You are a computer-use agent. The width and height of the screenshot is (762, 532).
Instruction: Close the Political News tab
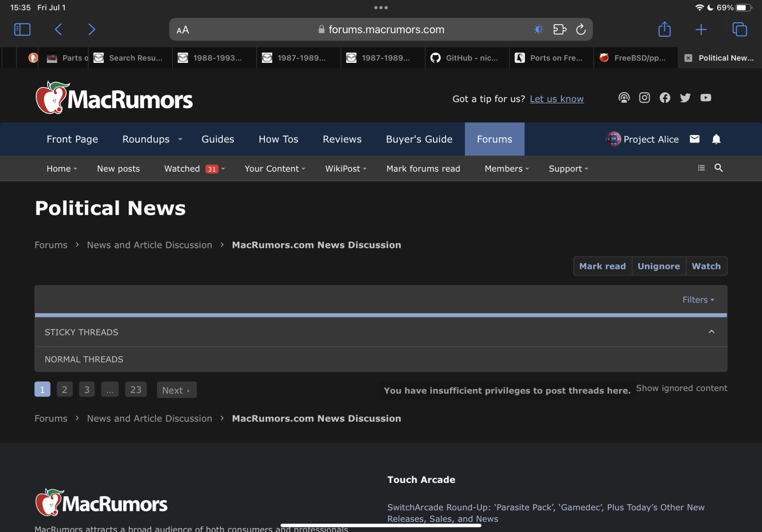click(x=688, y=58)
